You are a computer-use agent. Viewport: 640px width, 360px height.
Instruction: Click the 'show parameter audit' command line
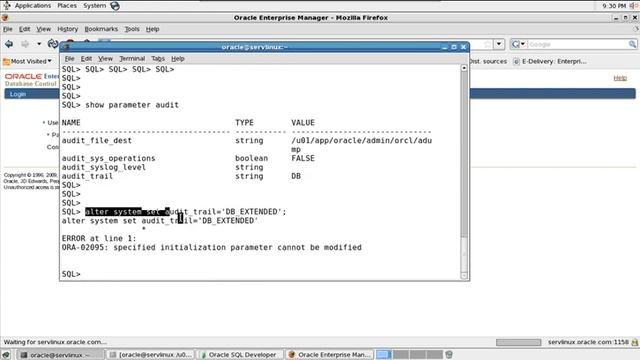pyautogui.click(x=120, y=105)
